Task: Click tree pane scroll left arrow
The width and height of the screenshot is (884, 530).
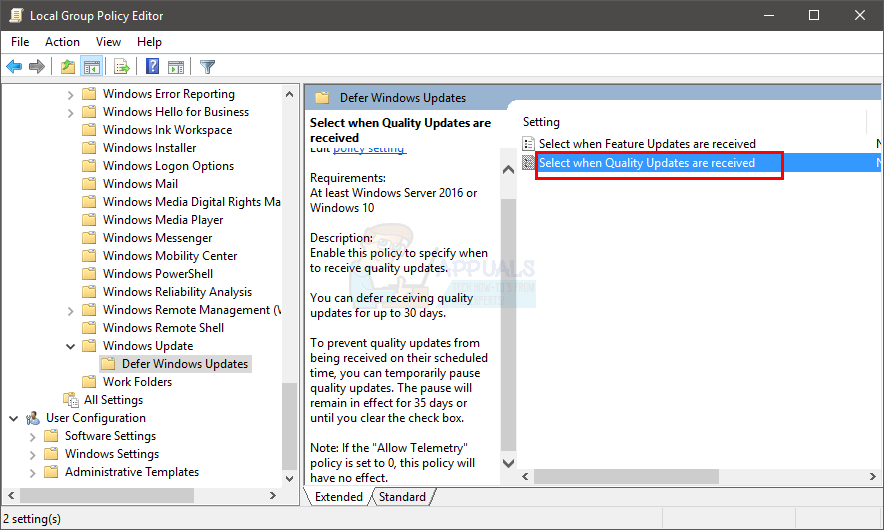Action: tap(11, 496)
